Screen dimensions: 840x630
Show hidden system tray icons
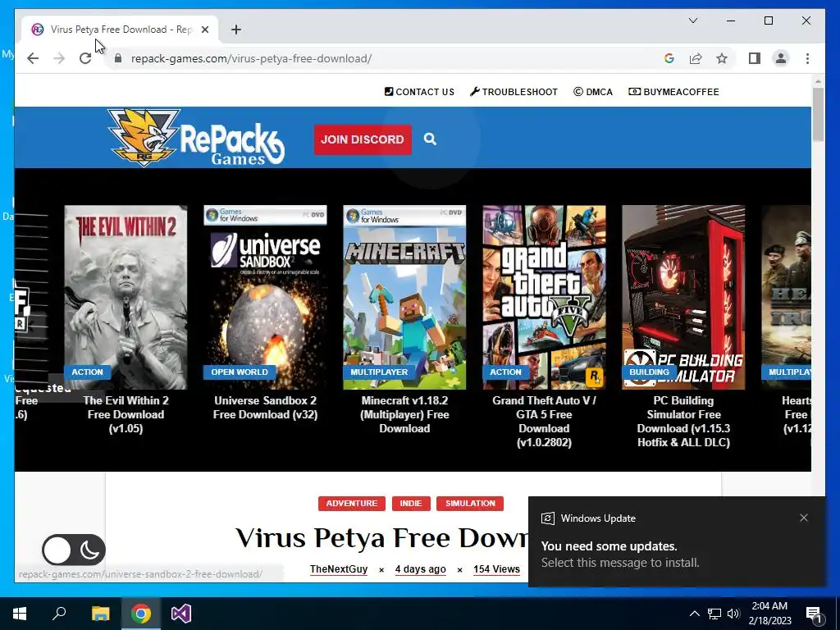pos(694,614)
